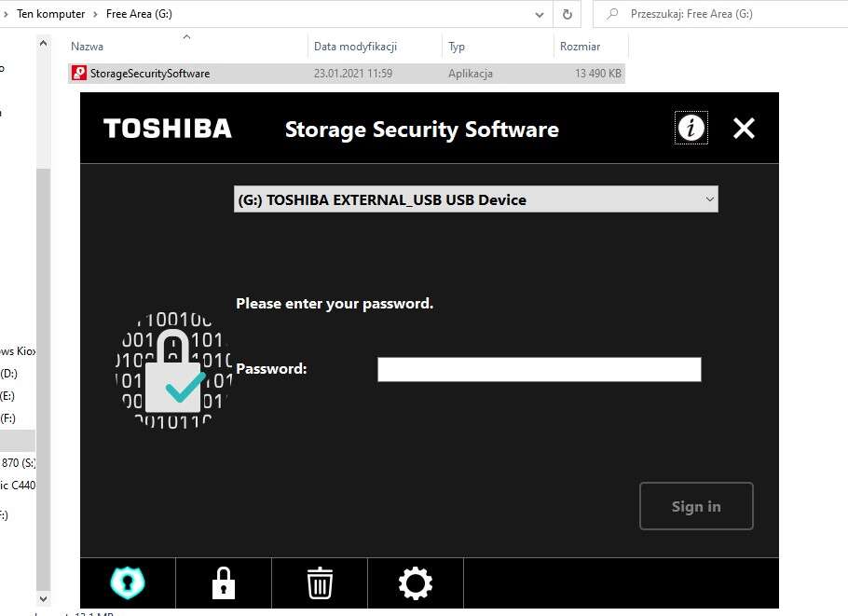Click the trash bin icon in bottom toolbar
The width and height of the screenshot is (848, 616).
click(320, 583)
